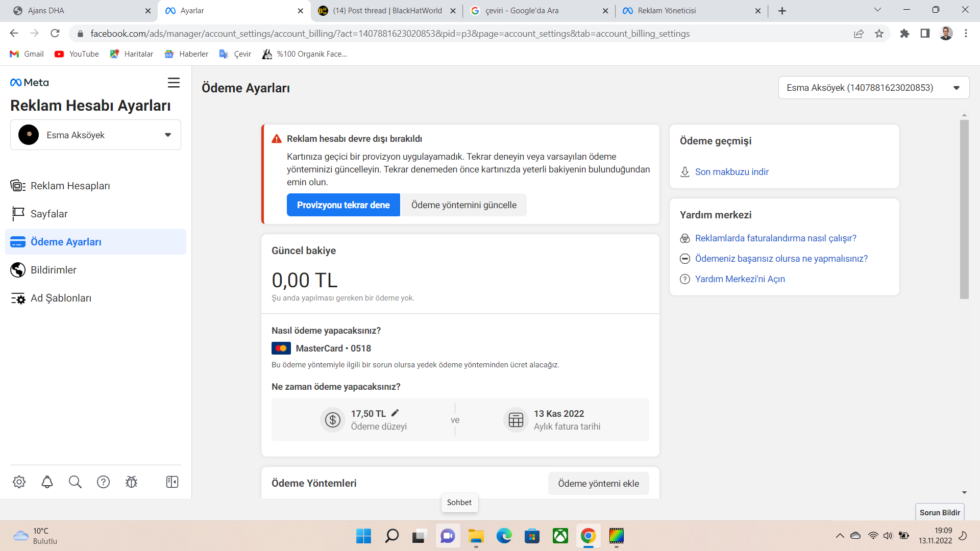
Task: Open notifications bell in sidebar footer
Action: [47, 482]
